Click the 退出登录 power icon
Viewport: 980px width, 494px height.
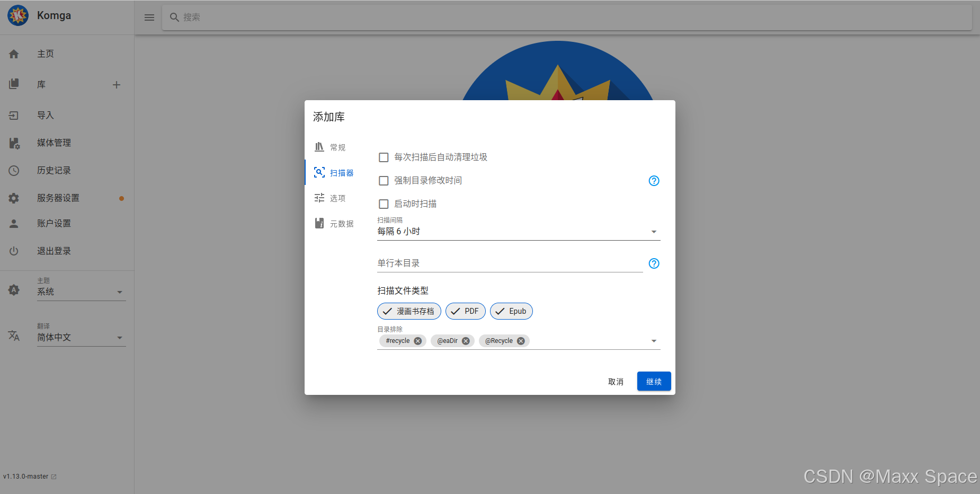(x=14, y=251)
